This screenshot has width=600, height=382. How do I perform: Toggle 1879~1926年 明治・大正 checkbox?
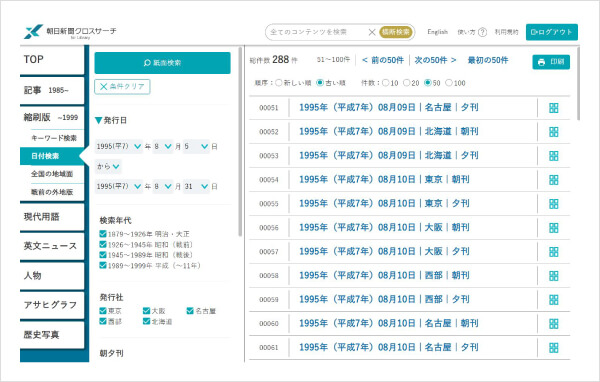[x=103, y=233]
